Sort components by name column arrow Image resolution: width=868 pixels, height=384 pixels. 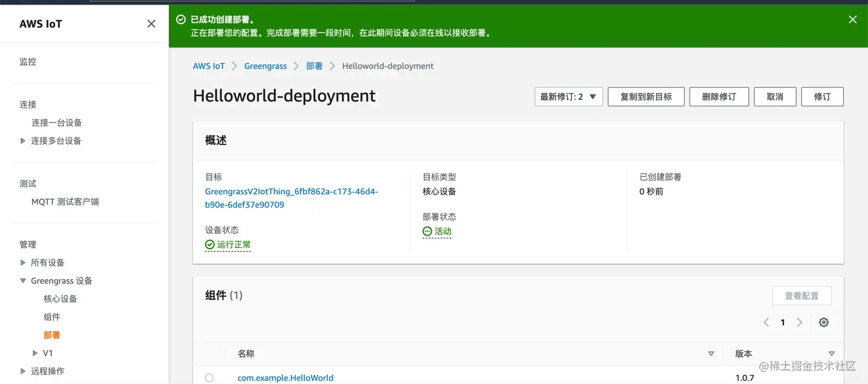tap(711, 354)
